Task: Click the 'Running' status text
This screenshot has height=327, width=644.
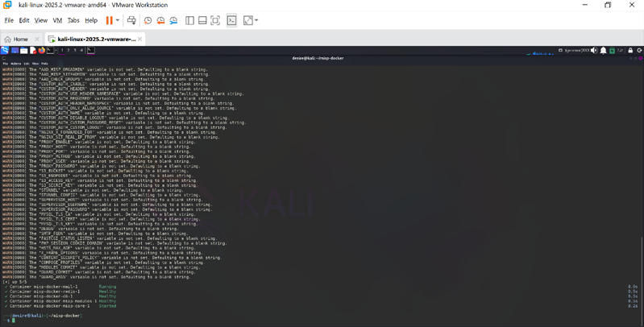Action: coord(108,287)
